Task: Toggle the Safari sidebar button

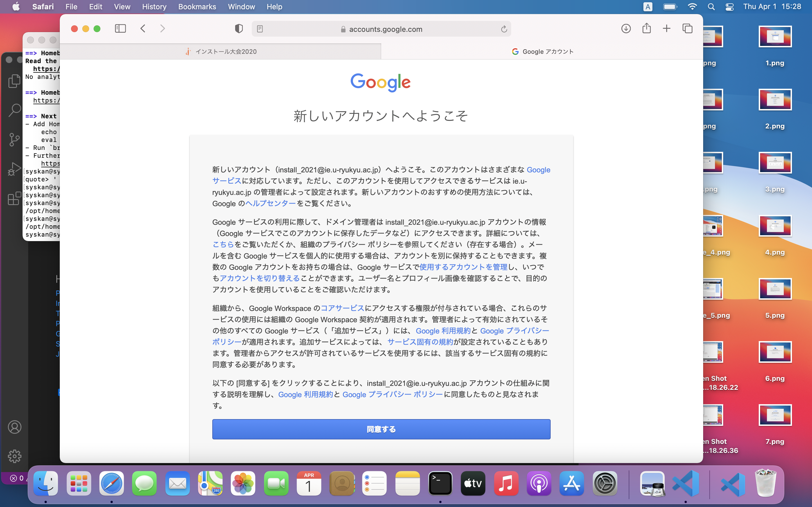Action: [120, 29]
